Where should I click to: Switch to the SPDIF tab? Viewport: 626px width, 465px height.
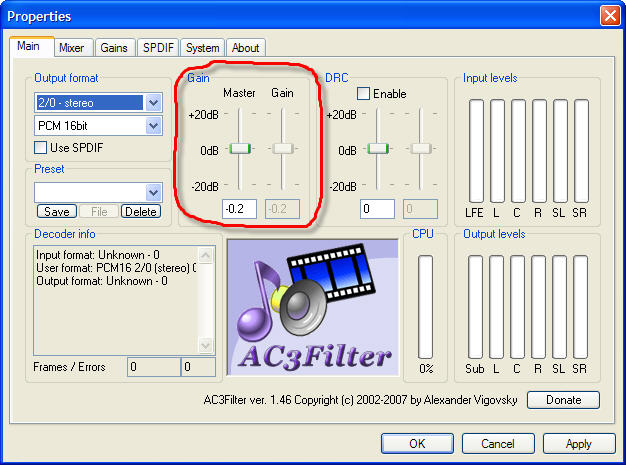point(158,47)
